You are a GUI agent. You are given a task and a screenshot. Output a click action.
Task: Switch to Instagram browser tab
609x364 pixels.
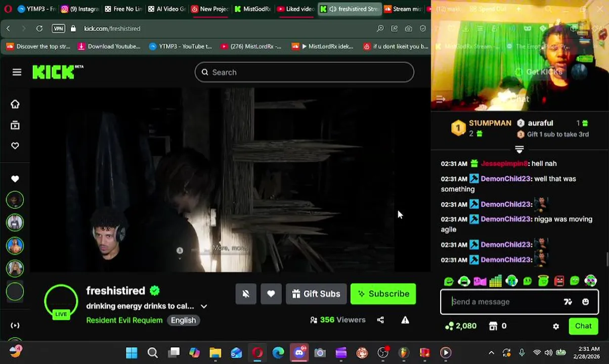(80, 9)
